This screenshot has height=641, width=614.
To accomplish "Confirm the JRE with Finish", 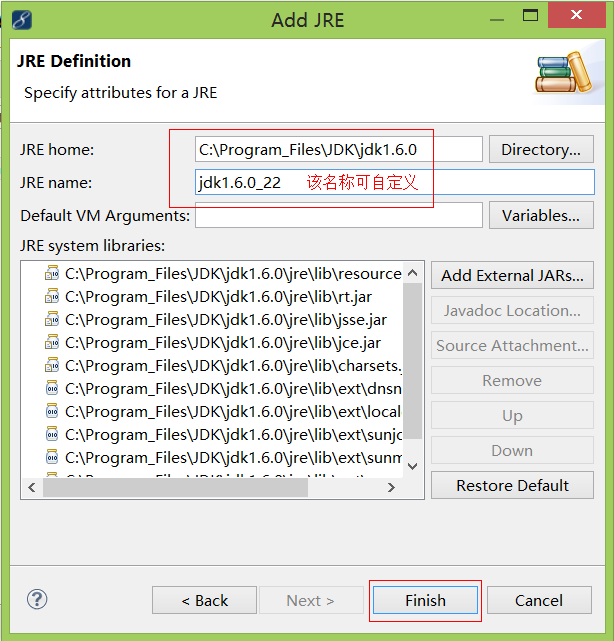I will (425, 600).
